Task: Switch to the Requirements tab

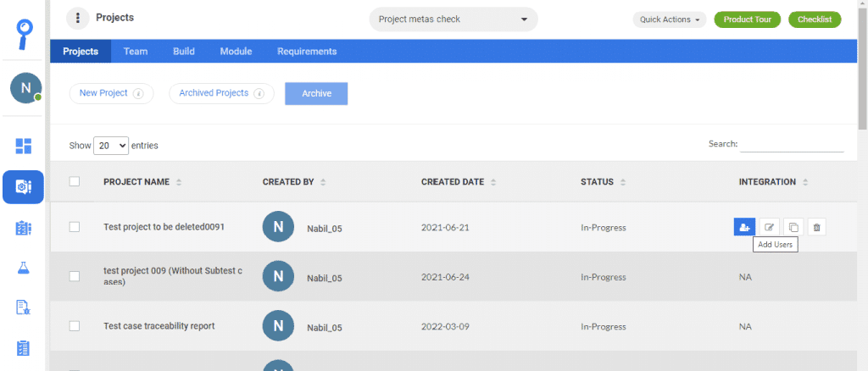Action: [x=307, y=52]
